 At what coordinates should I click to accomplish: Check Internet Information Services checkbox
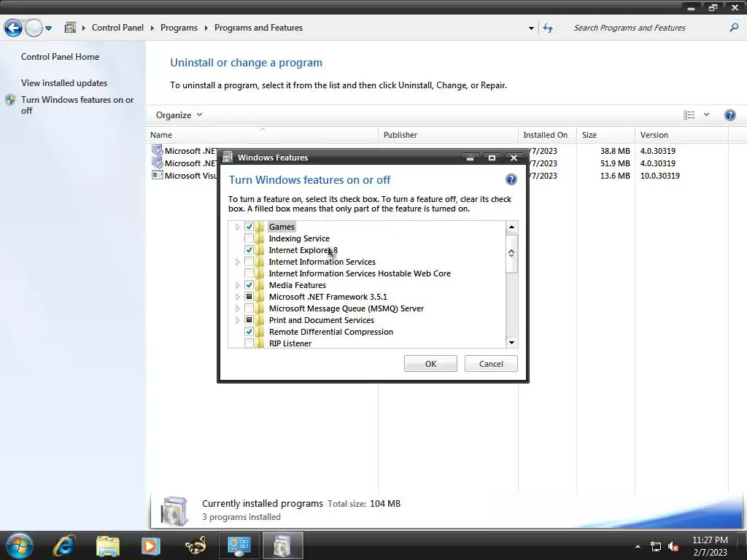pyautogui.click(x=249, y=262)
